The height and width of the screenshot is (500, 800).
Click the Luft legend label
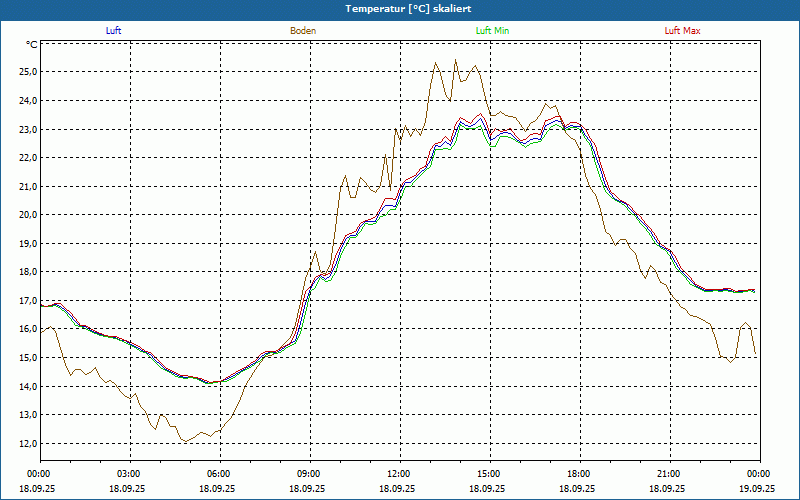click(114, 31)
